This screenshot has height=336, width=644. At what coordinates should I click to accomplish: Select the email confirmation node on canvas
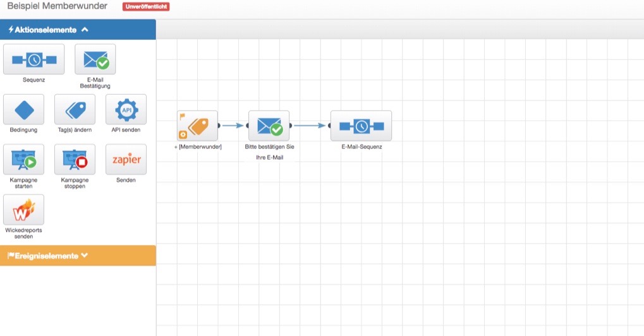[x=269, y=126]
